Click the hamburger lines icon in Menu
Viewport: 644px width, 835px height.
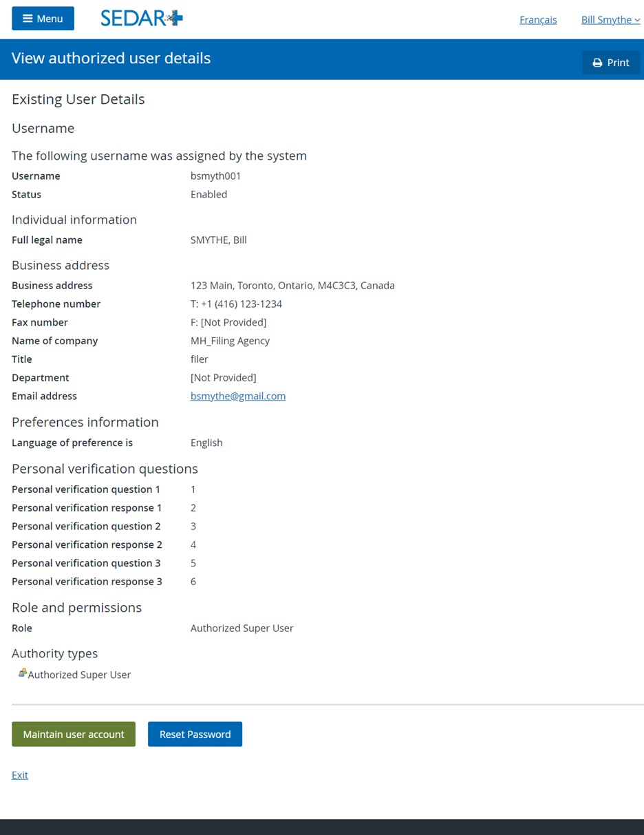[x=28, y=19]
